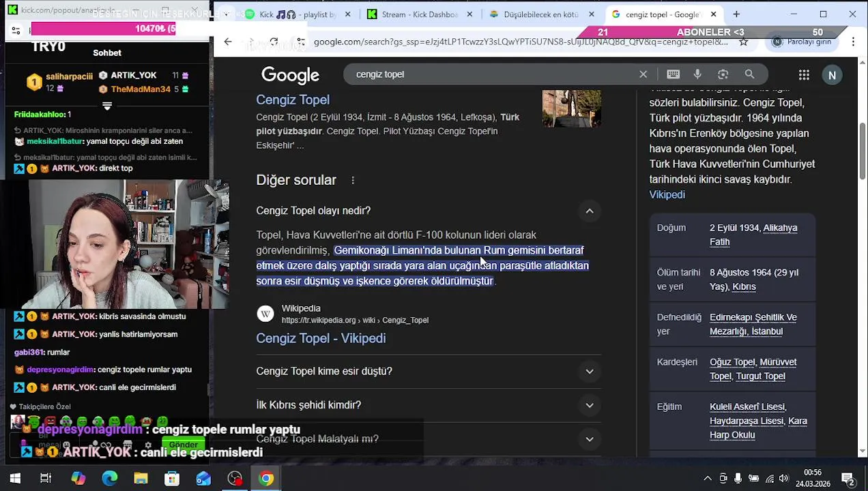Open the 'Kuleli Askerî Lisesi' link
The image size is (868, 491).
747,407
